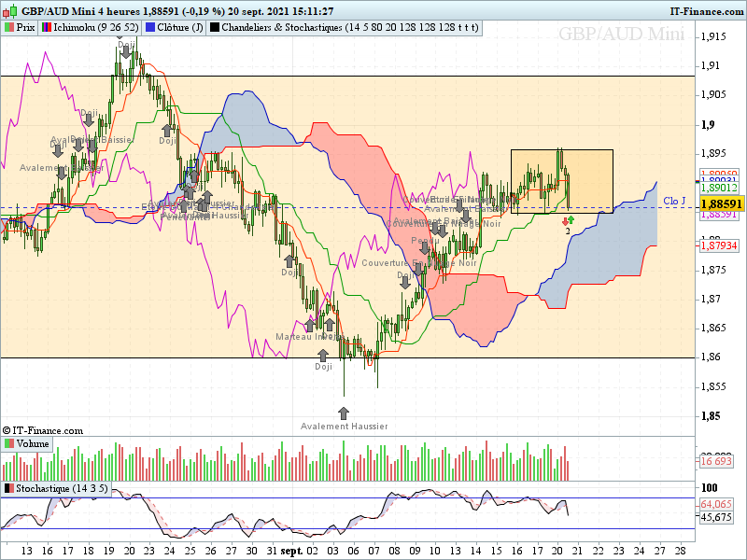Click the small green up-arrow signal icon

click(x=571, y=220)
